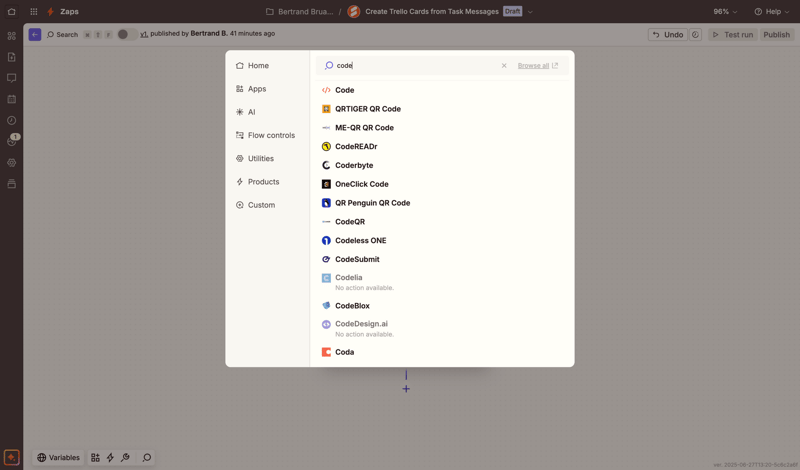
Task: Choose QRTIGER QR Code result
Action: coord(442,109)
